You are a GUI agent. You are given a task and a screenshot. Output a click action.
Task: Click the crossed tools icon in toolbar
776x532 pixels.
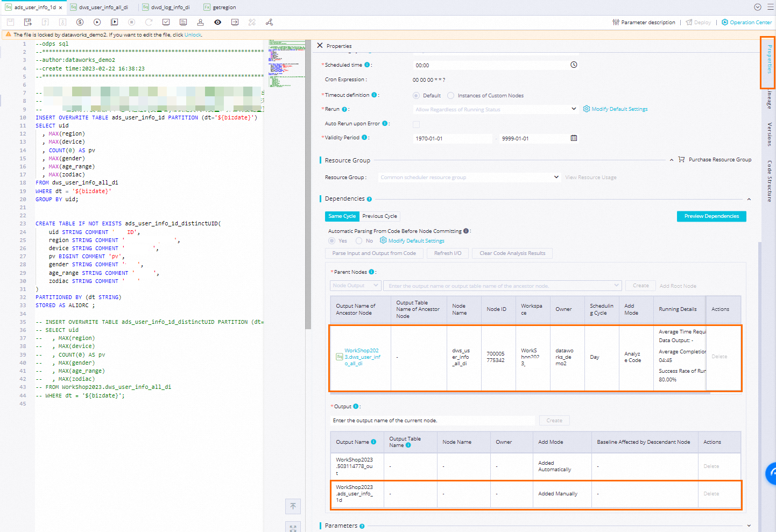point(252,22)
